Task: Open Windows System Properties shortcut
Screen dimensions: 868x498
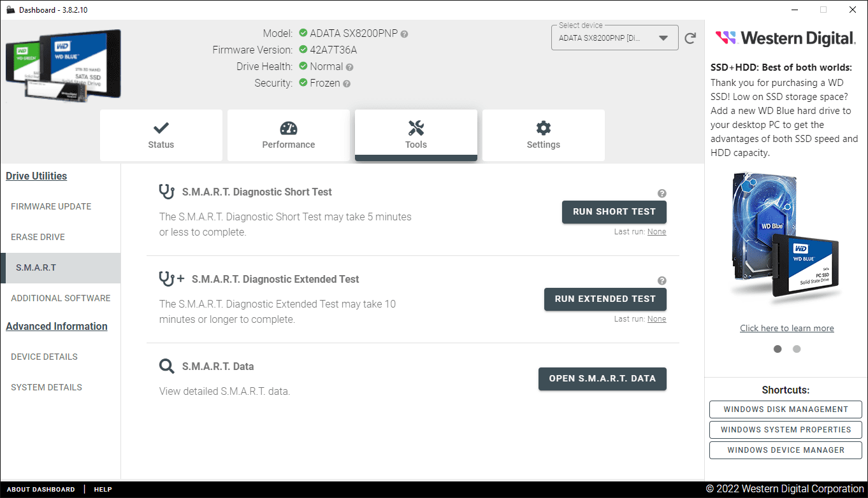Action: (x=786, y=430)
